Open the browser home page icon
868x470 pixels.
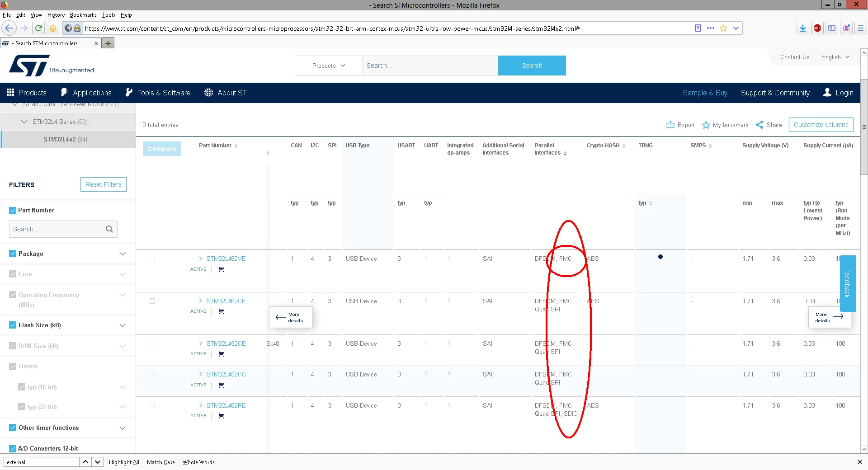(53, 28)
